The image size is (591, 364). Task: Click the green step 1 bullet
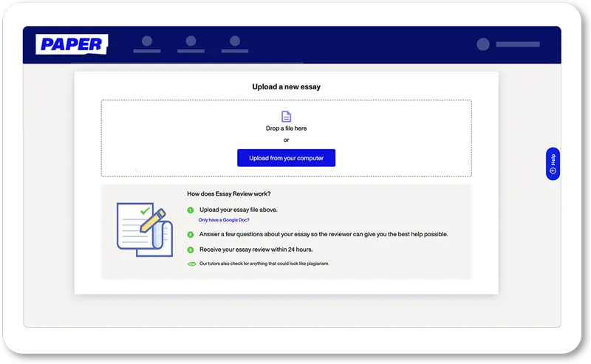coord(191,210)
